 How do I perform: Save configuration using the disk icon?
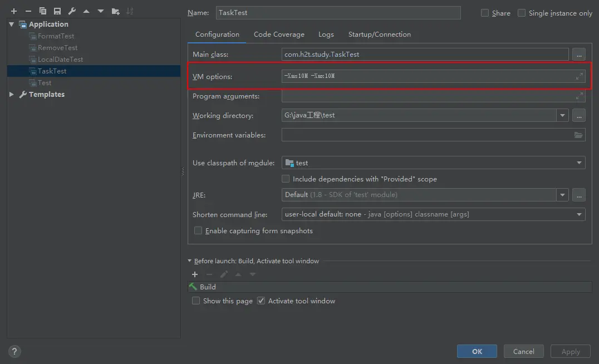coord(57,11)
